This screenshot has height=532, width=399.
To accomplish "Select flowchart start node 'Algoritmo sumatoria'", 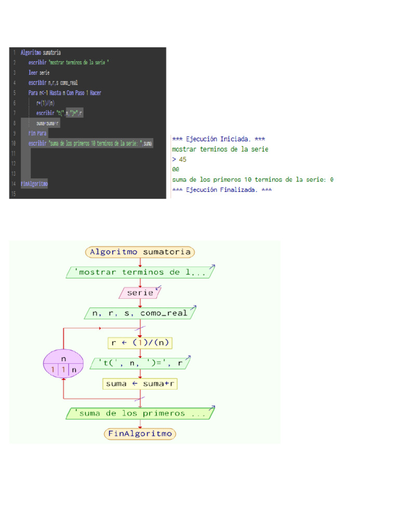I will pyautogui.click(x=140, y=252).
